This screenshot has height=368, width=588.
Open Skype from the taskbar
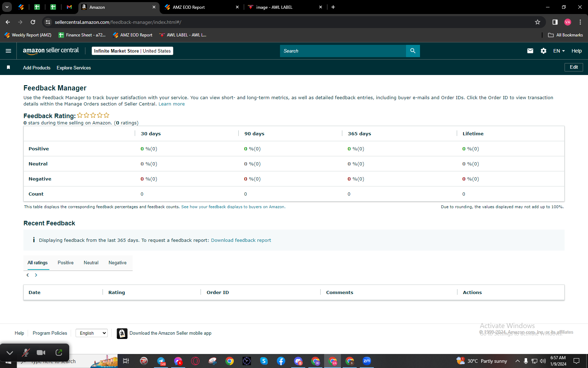264,361
